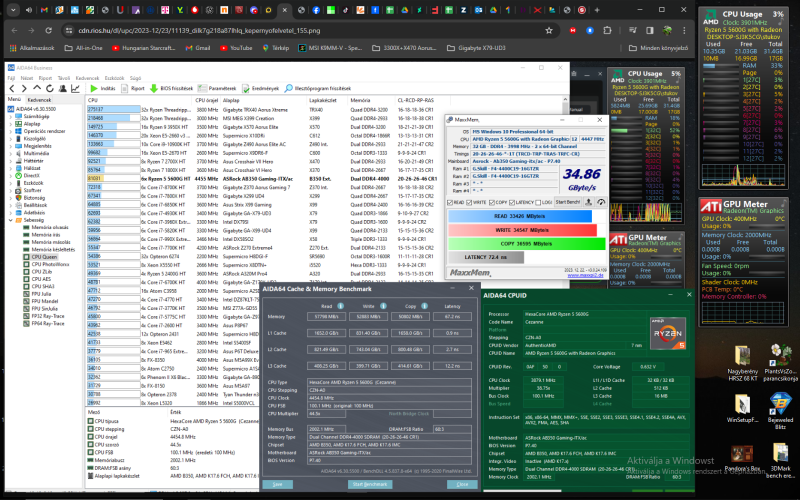Expand the Megjelenítés tree node
The height and width of the screenshot is (500, 800).
click(x=11, y=146)
